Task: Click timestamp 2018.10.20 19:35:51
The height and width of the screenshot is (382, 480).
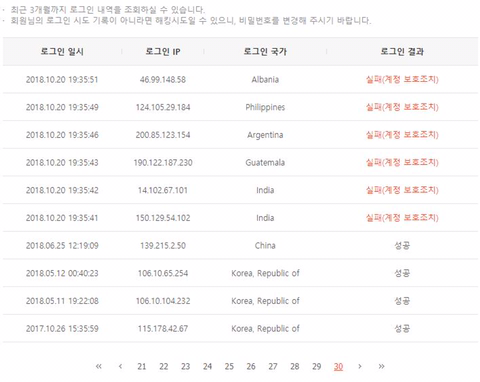Action: tap(62, 80)
